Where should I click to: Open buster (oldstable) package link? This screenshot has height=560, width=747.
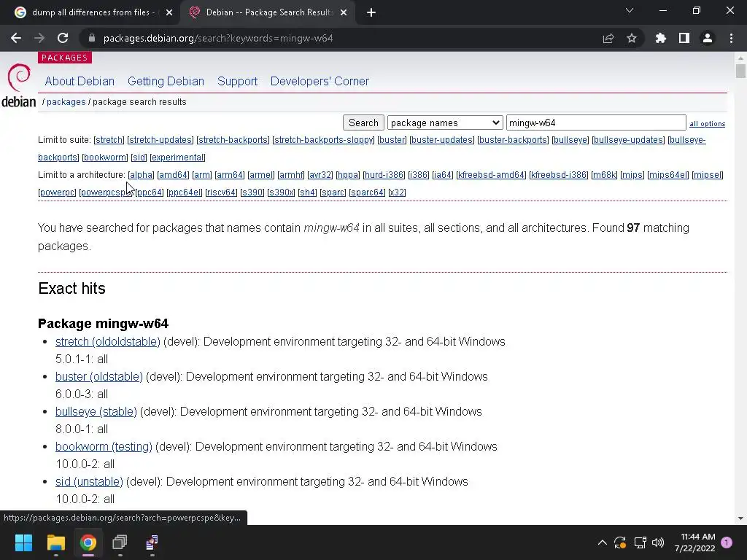(x=99, y=377)
